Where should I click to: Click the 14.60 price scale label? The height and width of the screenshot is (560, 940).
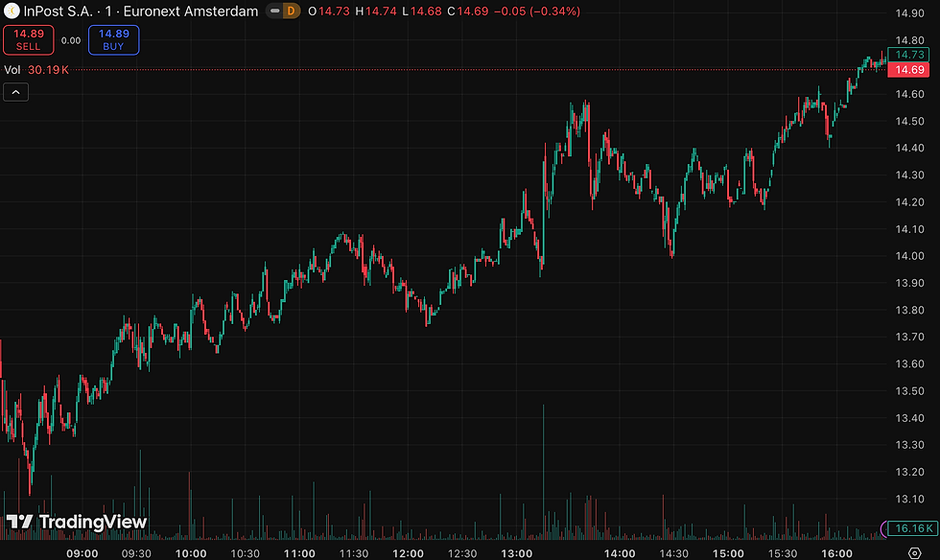tap(909, 94)
